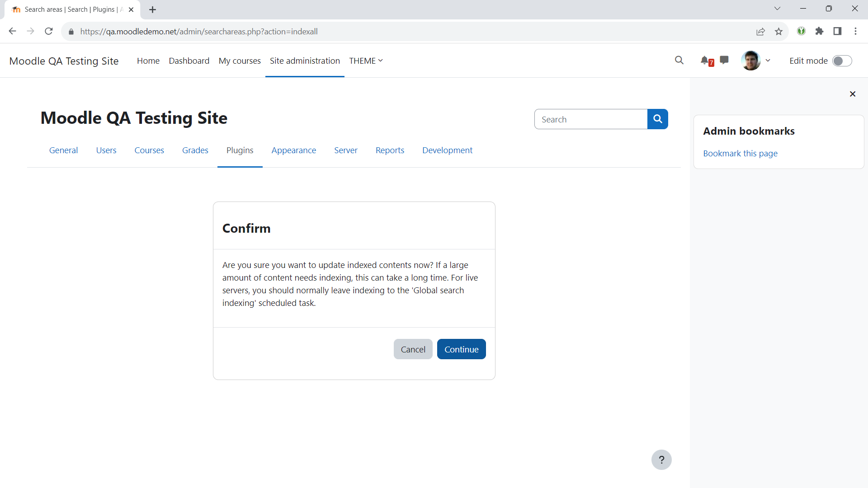
Task: Open Dashboard in top navigation
Action: 189,61
